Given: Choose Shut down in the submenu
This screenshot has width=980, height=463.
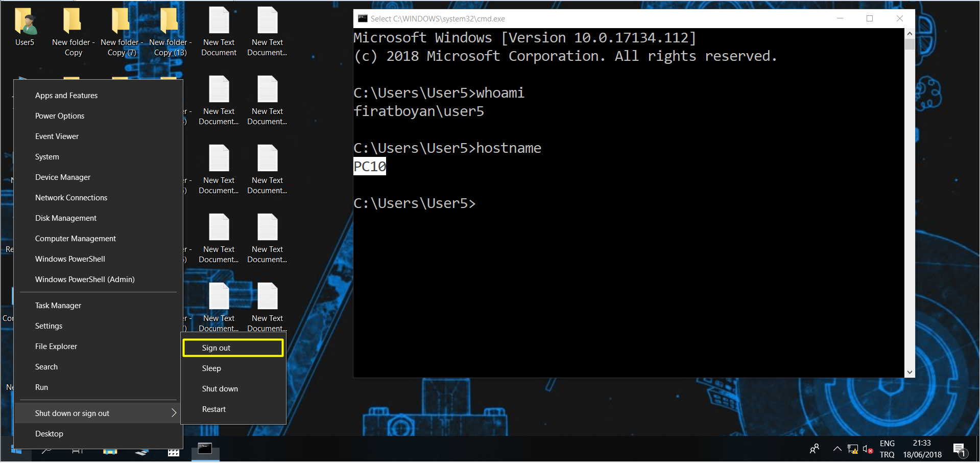Looking at the screenshot, I should (x=233, y=389).
